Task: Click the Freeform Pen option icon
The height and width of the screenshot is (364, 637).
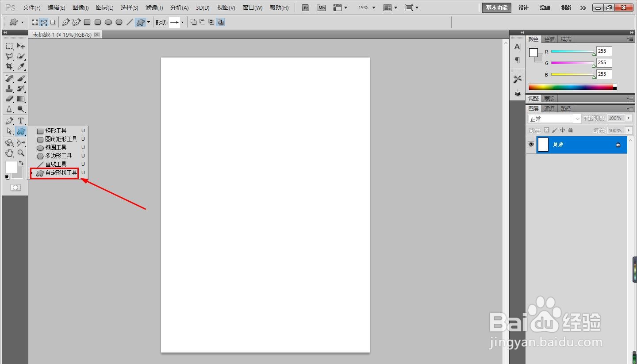Action: click(x=76, y=22)
